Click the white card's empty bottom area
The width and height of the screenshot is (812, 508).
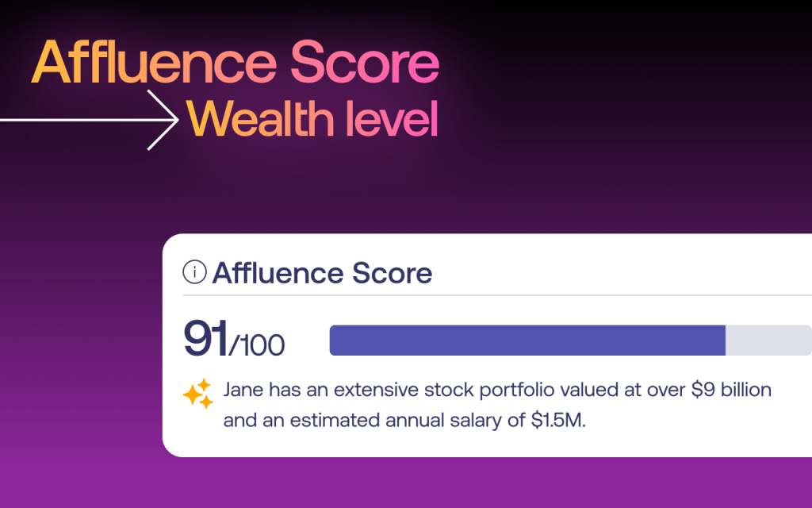(487, 444)
